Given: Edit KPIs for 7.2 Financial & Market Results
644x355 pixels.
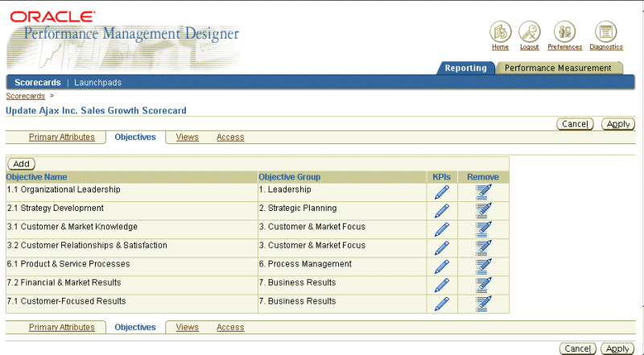Looking at the screenshot, I should [x=441, y=285].
